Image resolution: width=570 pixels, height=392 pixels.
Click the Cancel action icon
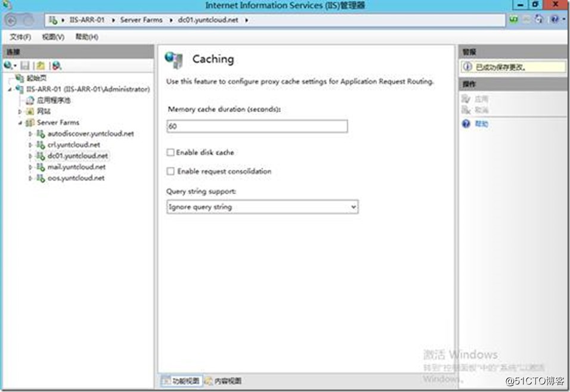click(466, 110)
